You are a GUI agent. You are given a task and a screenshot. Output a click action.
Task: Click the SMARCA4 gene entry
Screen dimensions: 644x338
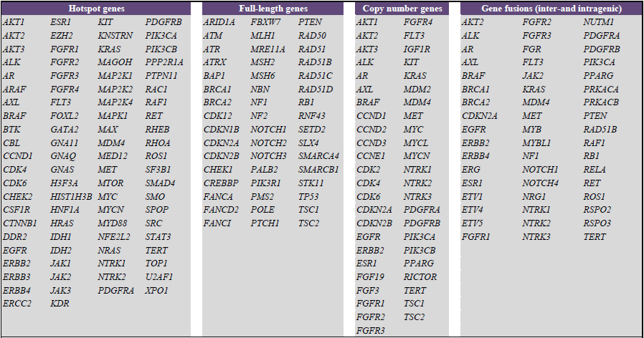pyautogui.click(x=318, y=156)
